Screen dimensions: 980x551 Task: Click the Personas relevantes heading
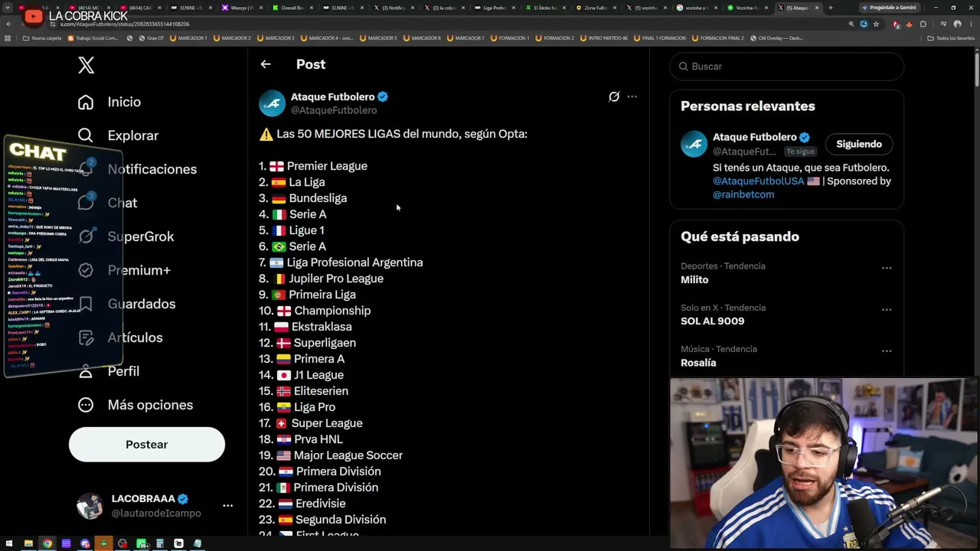[x=748, y=106]
